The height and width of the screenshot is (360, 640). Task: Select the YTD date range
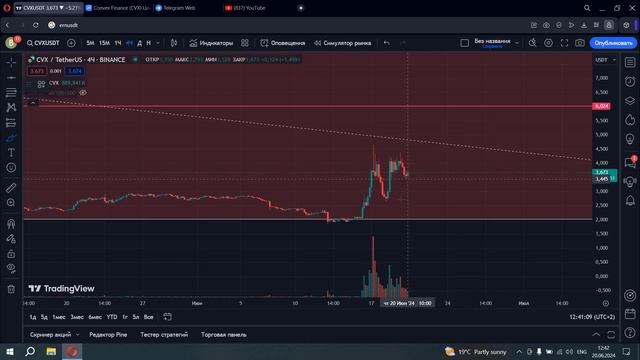[x=112, y=317]
